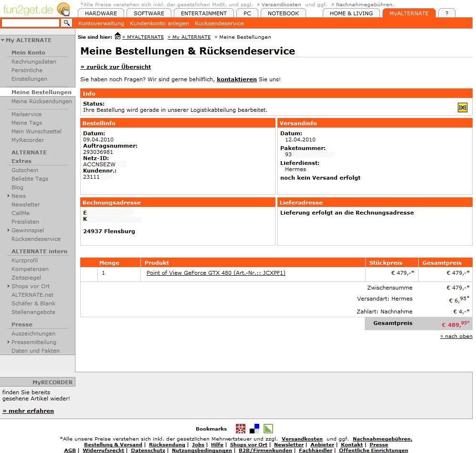Open Beliebte Tags in the sidebar
This screenshot has width=476, height=453.
coord(30,179)
